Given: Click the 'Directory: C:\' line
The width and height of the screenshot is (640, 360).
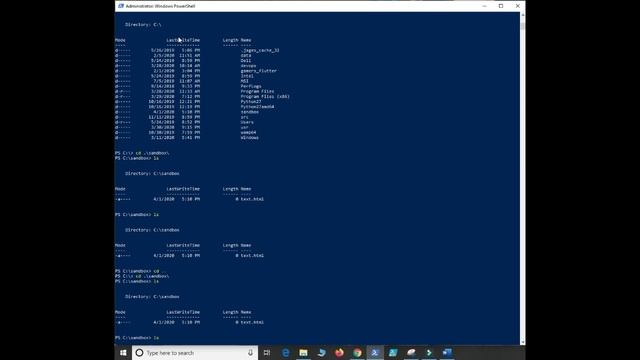Looking at the screenshot, I should [143, 24].
